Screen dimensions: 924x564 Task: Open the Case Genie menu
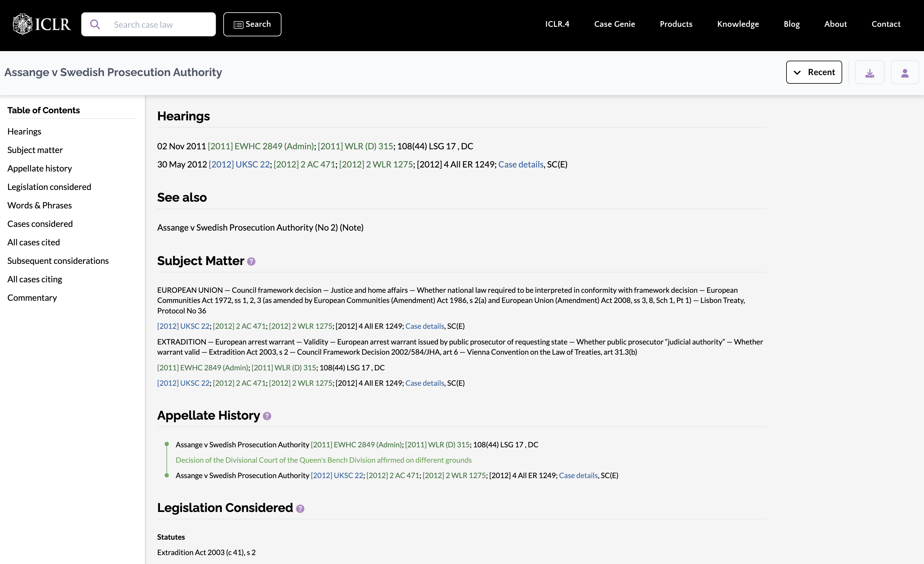(x=614, y=24)
